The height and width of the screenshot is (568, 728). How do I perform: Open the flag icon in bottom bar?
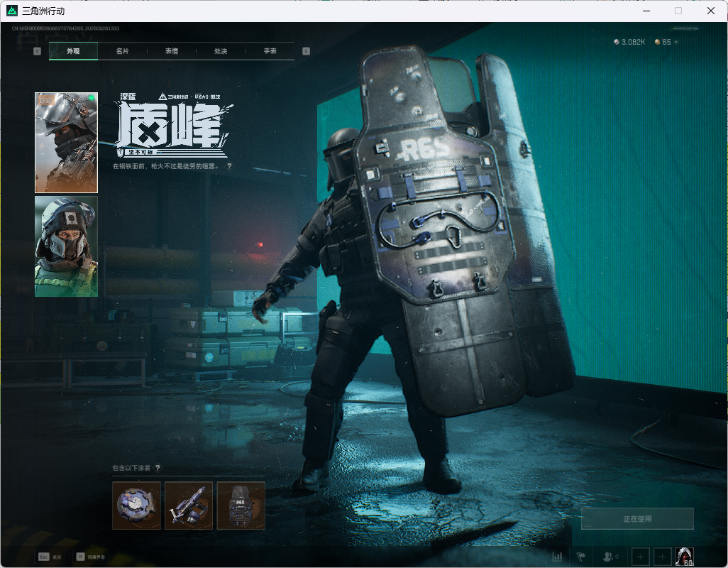pyautogui.click(x=581, y=557)
